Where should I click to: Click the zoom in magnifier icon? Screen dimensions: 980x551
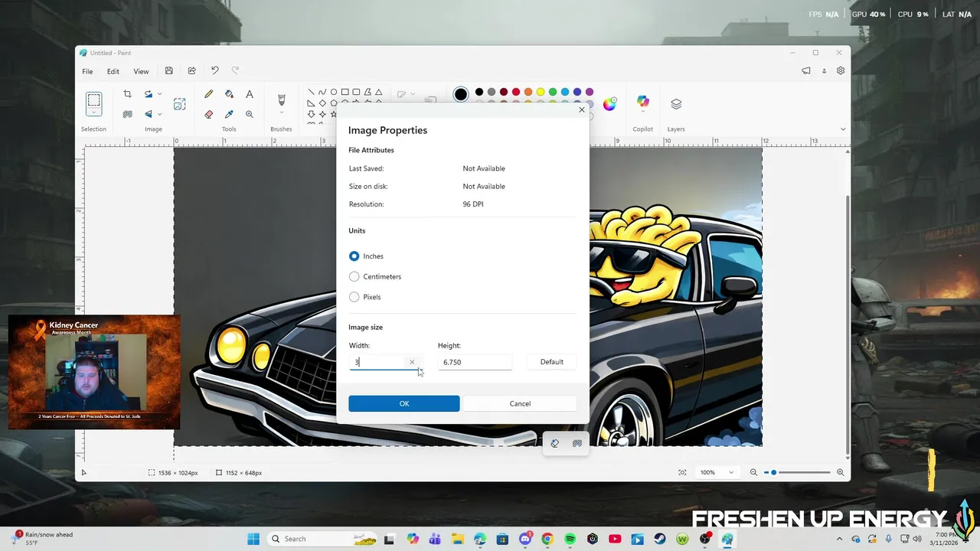coord(841,473)
